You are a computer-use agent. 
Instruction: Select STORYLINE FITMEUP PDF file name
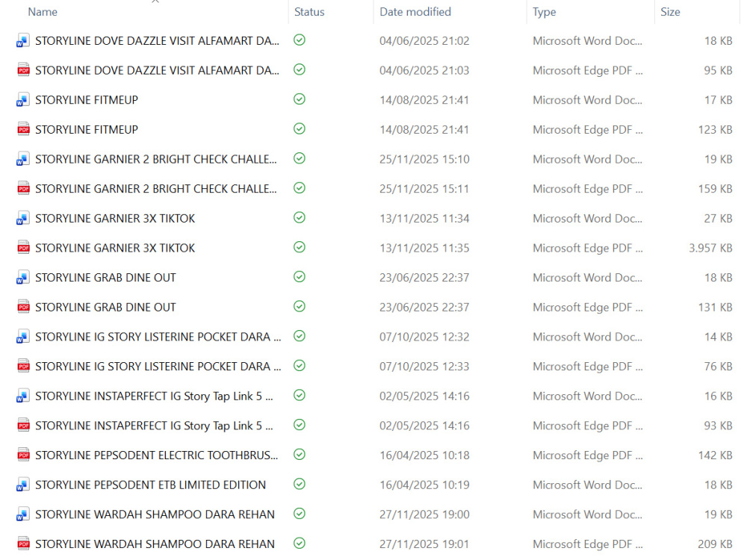[86, 129]
